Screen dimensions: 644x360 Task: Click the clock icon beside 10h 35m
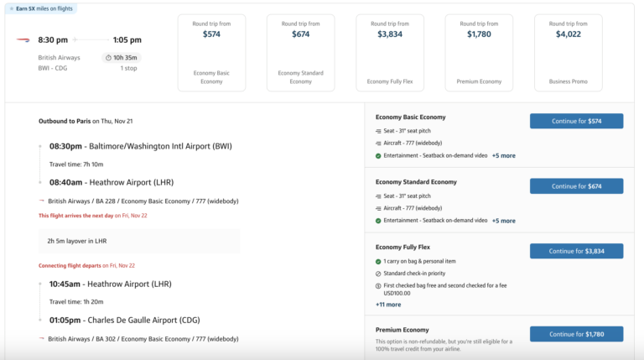pyautogui.click(x=109, y=58)
